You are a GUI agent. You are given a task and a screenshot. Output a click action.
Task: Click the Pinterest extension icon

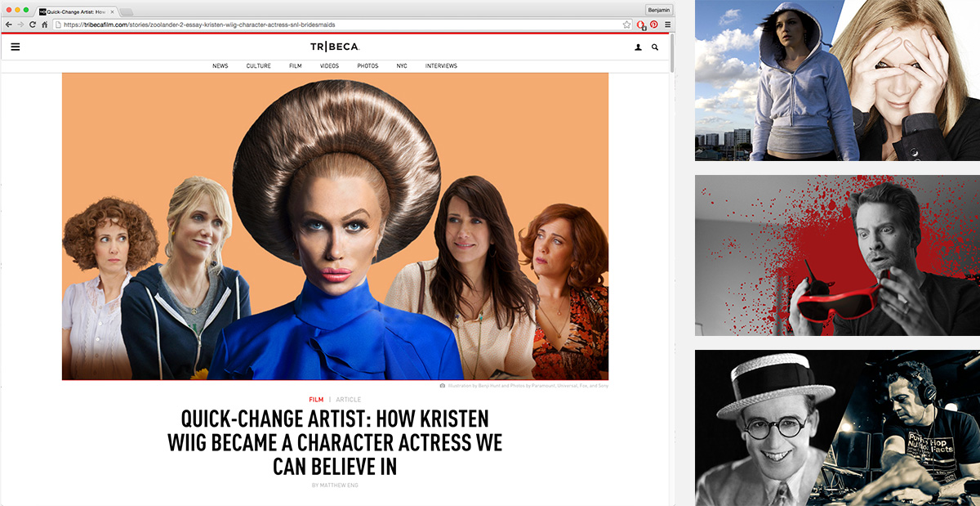point(655,25)
